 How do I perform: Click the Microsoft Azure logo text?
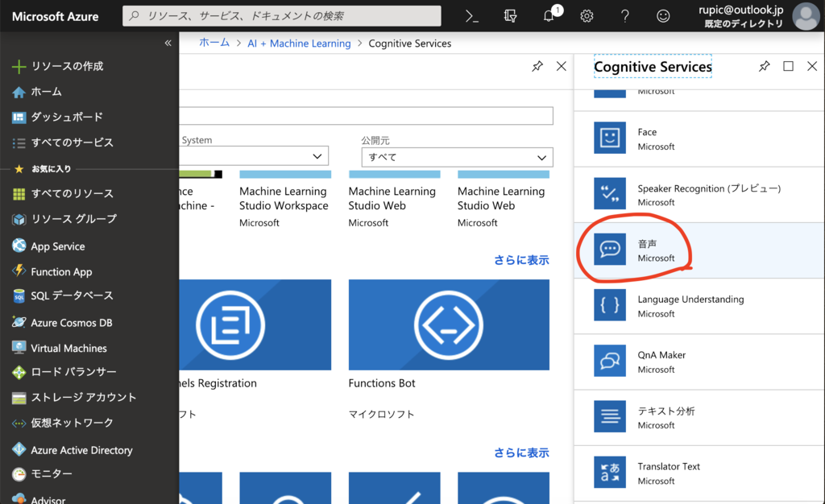[x=56, y=16]
